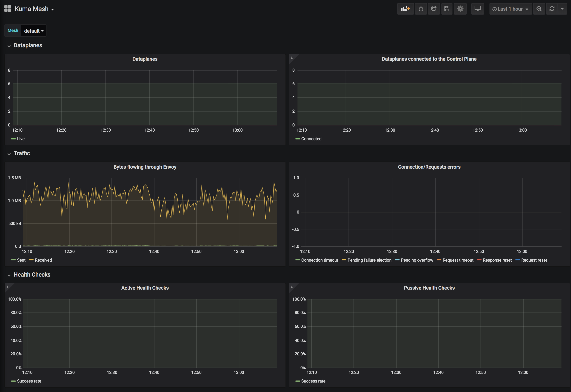Open the dashboards grid icon
The image size is (571, 392).
coord(8,9)
